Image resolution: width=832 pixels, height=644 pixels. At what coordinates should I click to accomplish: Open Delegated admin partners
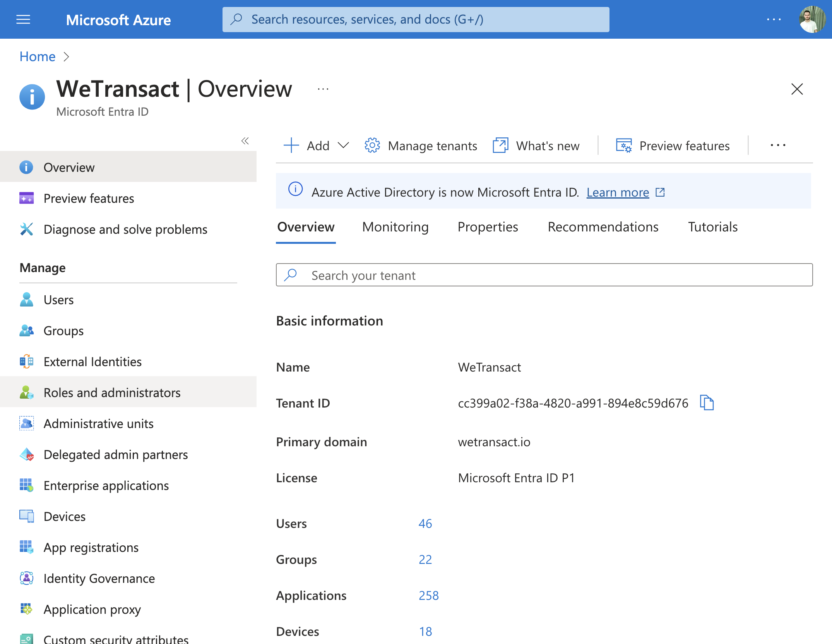click(x=128, y=454)
